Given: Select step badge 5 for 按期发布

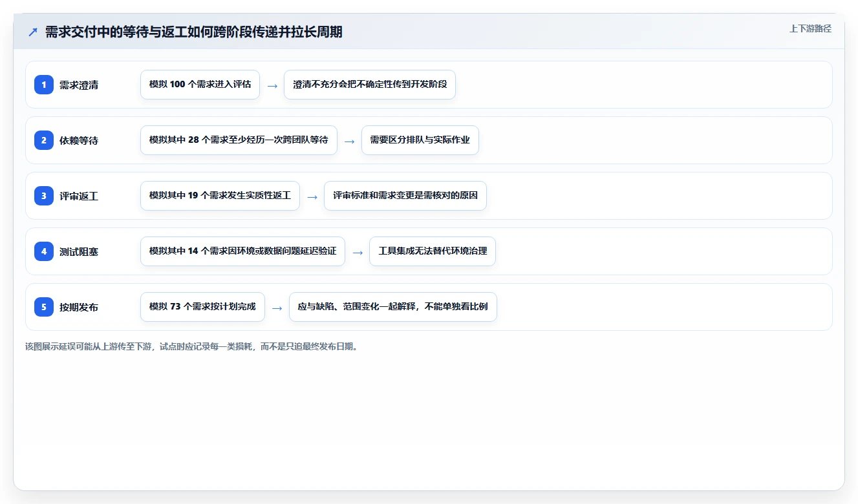Looking at the screenshot, I should click(x=44, y=307).
